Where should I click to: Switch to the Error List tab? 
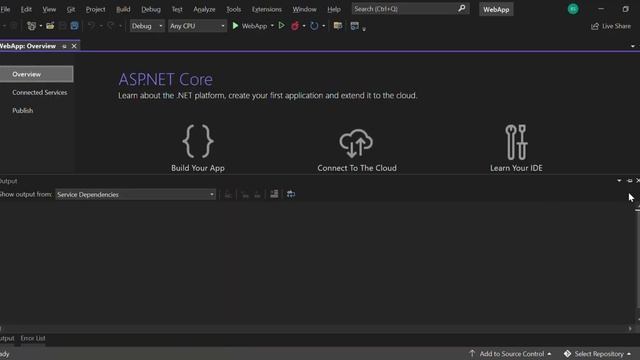[33, 338]
